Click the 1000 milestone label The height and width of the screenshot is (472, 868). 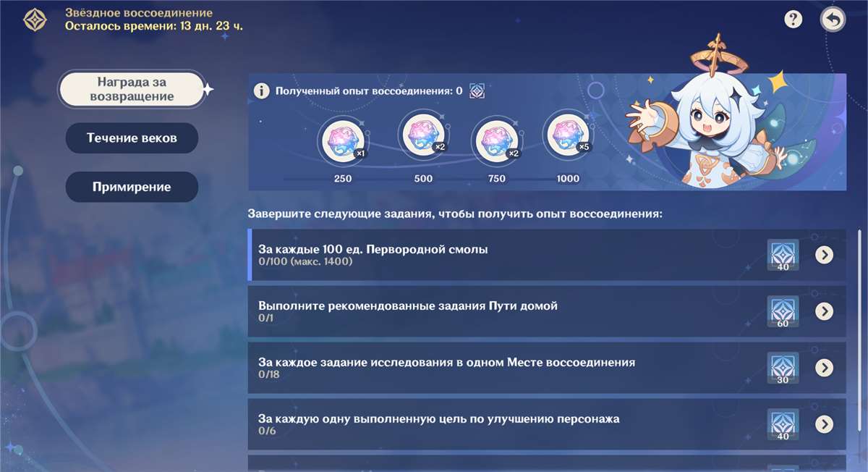coord(568,178)
